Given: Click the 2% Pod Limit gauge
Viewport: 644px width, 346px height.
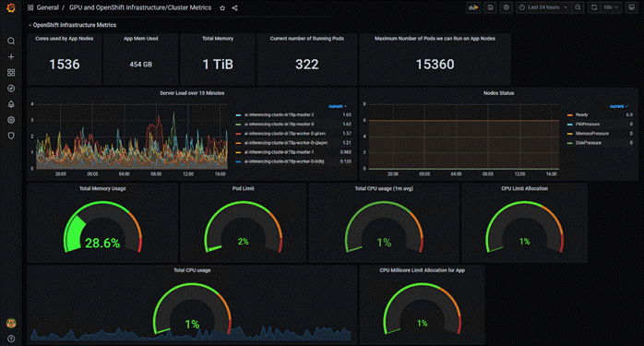Looking at the screenshot, I should click(x=244, y=227).
